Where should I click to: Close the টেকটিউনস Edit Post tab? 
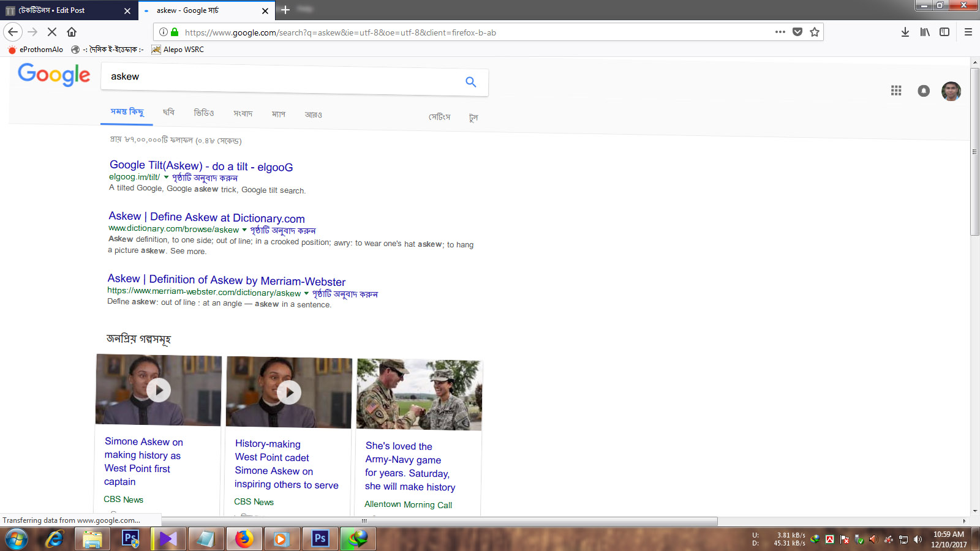tap(127, 11)
